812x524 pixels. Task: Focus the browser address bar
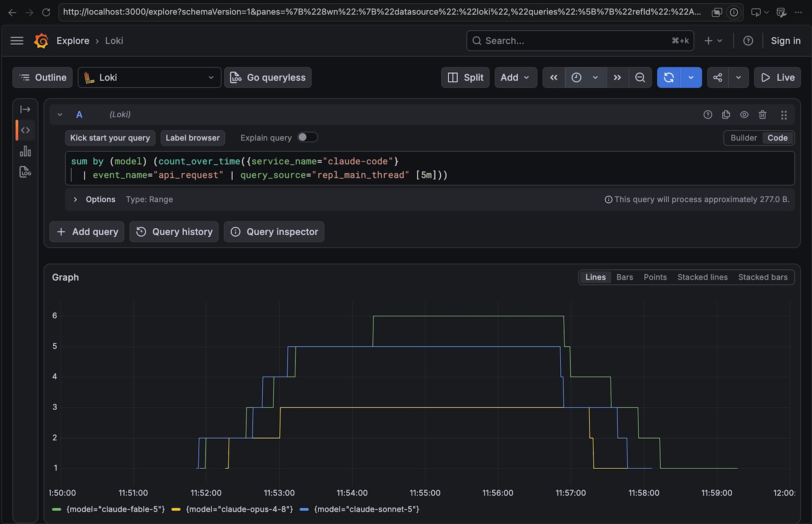coord(382,12)
